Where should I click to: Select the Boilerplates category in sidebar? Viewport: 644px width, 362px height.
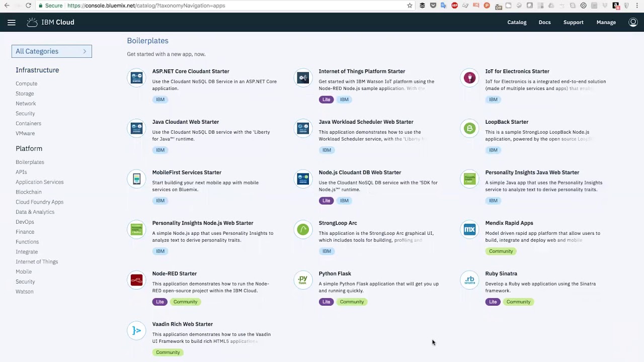pyautogui.click(x=30, y=162)
